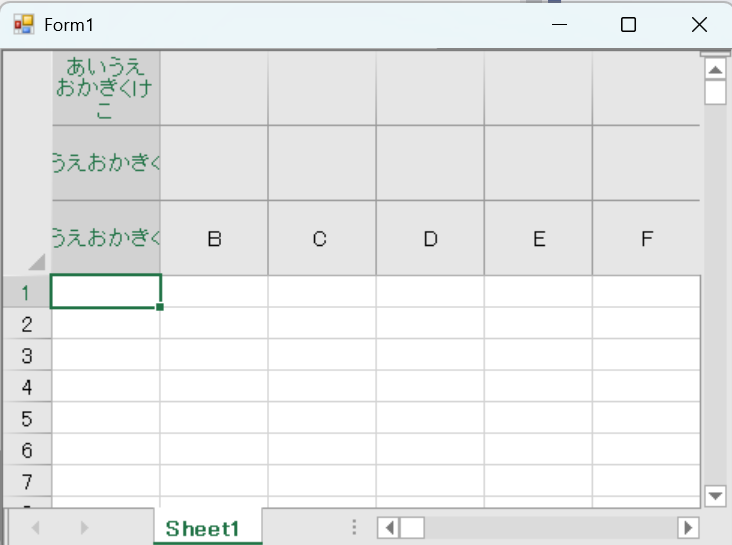
Task: Select the Sheet1 tab
Action: (x=207, y=527)
